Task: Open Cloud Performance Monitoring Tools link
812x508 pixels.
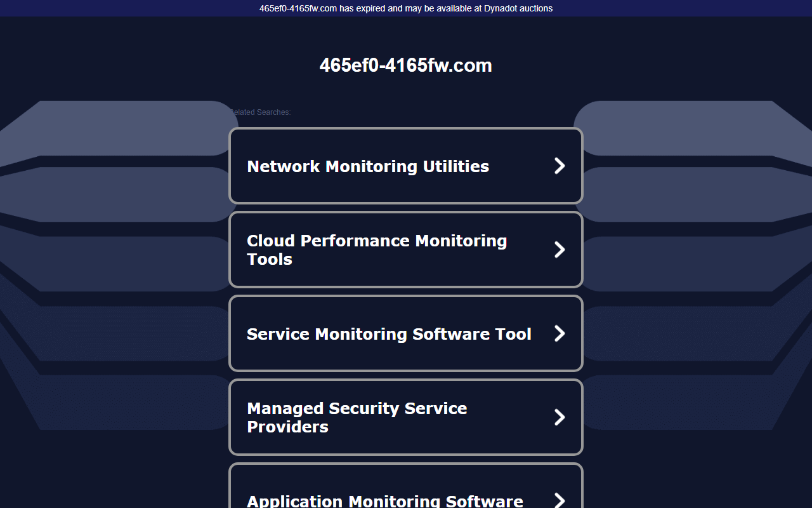Action: pyautogui.click(x=405, y=250)
